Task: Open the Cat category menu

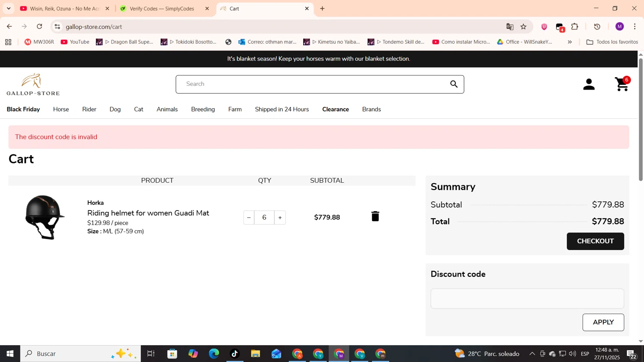Action: pos(139,109)
